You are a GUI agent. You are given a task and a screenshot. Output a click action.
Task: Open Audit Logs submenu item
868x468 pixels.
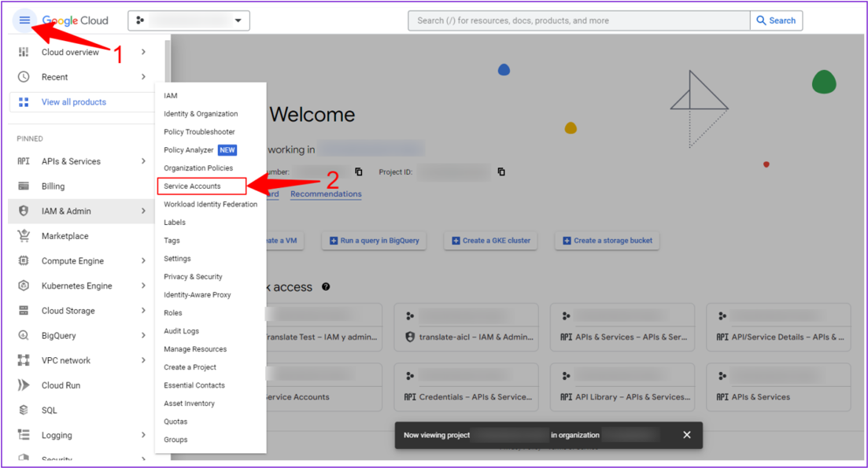181,331
